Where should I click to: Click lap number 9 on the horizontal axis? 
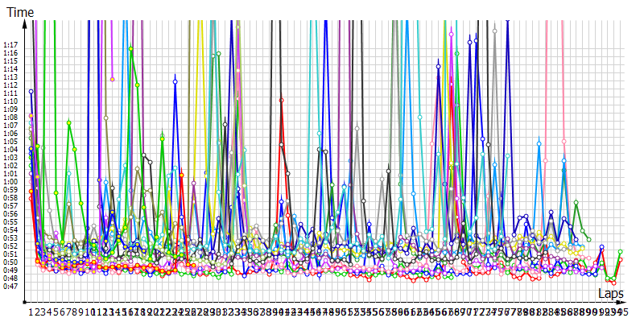coord(81,312)
